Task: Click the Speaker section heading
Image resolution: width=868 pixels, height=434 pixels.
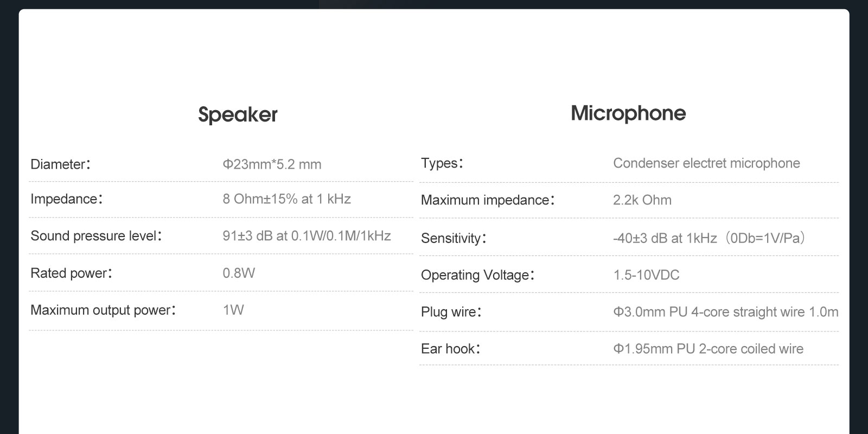Action: 238,115
